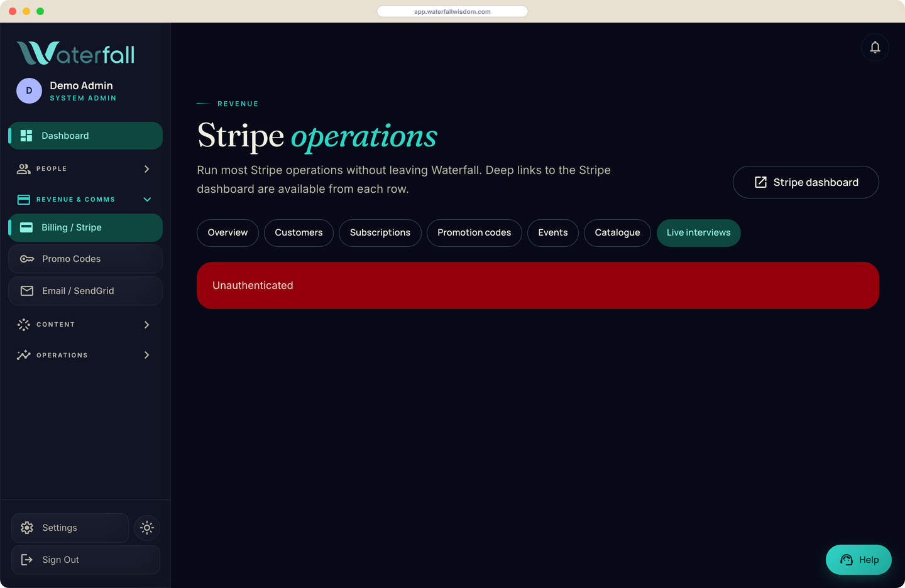The height and width of the screenshot is (588, 905).
Task: Click the Unauthenticated error banner
Action: tap(538, 285)
